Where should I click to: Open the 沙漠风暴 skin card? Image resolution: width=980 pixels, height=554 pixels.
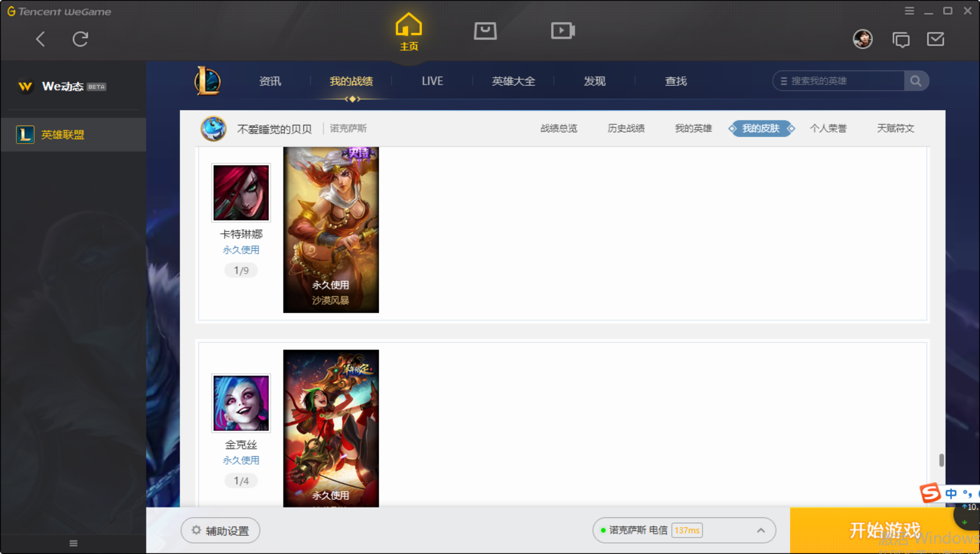tap(331, 230)
